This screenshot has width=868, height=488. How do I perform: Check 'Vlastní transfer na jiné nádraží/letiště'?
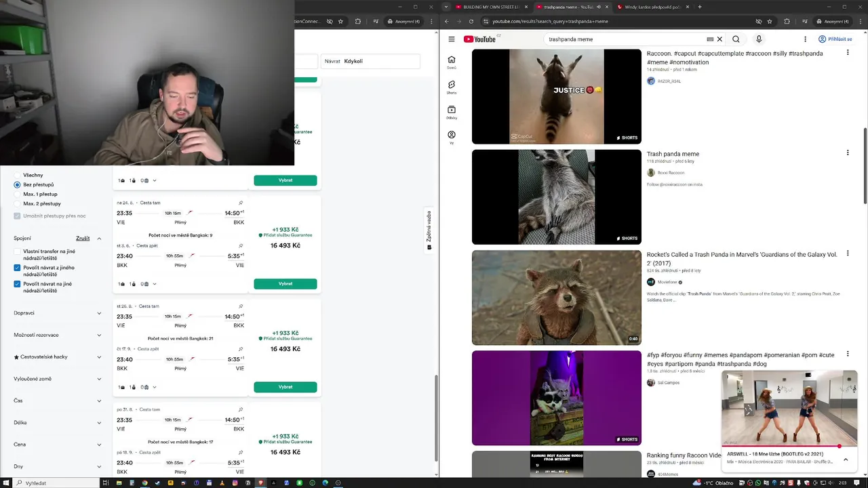click(x=17, y=251)
